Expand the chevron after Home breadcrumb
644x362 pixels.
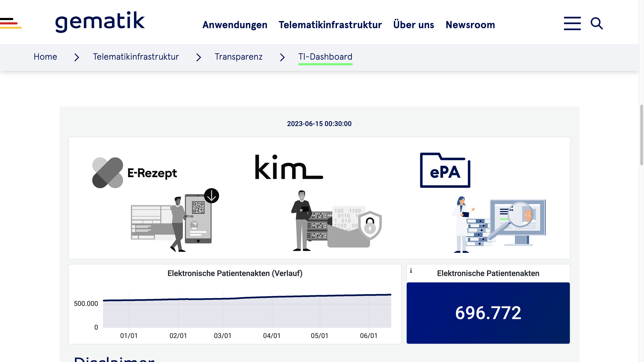(x=76, y=57)
